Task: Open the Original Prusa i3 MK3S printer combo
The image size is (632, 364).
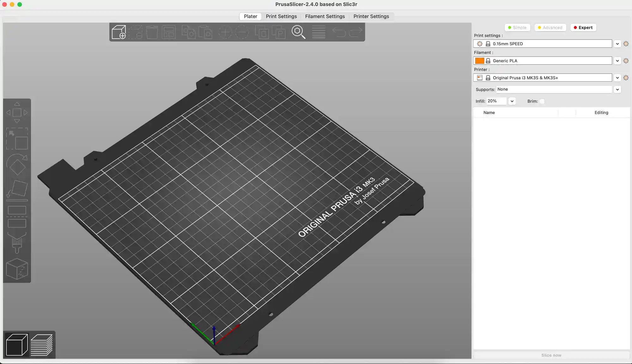Action: (x=543, y=78)
